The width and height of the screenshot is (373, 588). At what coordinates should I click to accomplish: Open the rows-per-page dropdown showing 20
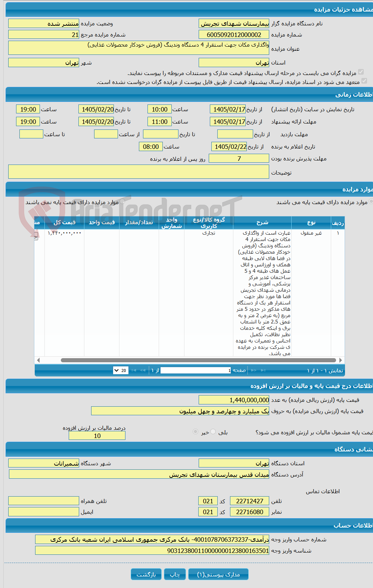(121, 370)
